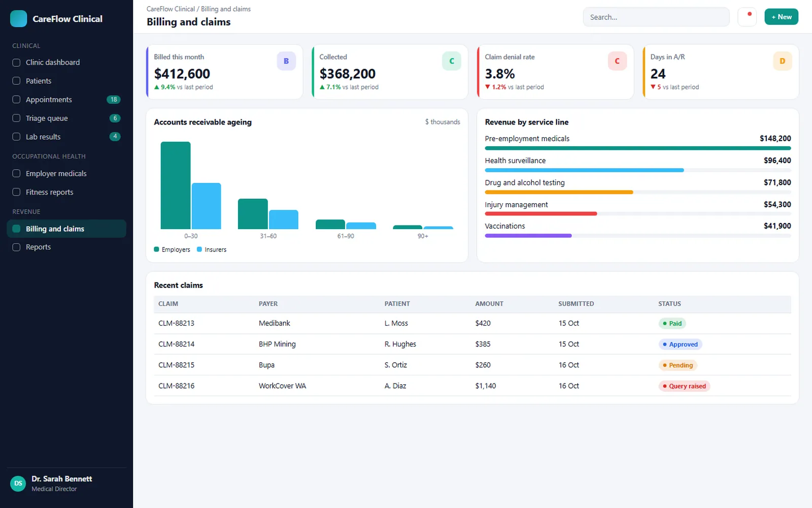Image resolution: width=812 pixels, height=508 pixels.
Task: Click the Fitness reports sidebar icon
Action: [16, 192]
